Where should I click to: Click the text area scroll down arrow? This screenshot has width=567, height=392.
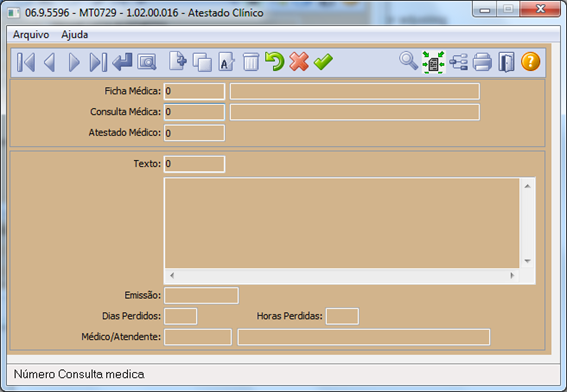coord(528,261)
